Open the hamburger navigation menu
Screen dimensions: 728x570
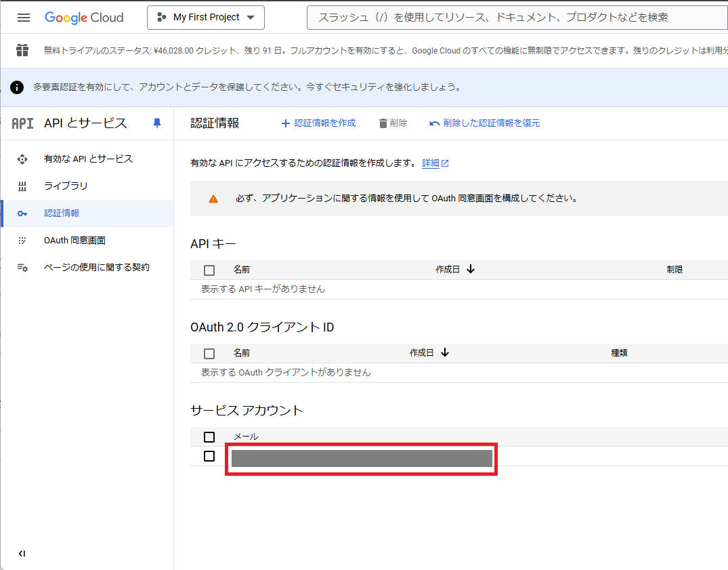[x=24, y=18]
